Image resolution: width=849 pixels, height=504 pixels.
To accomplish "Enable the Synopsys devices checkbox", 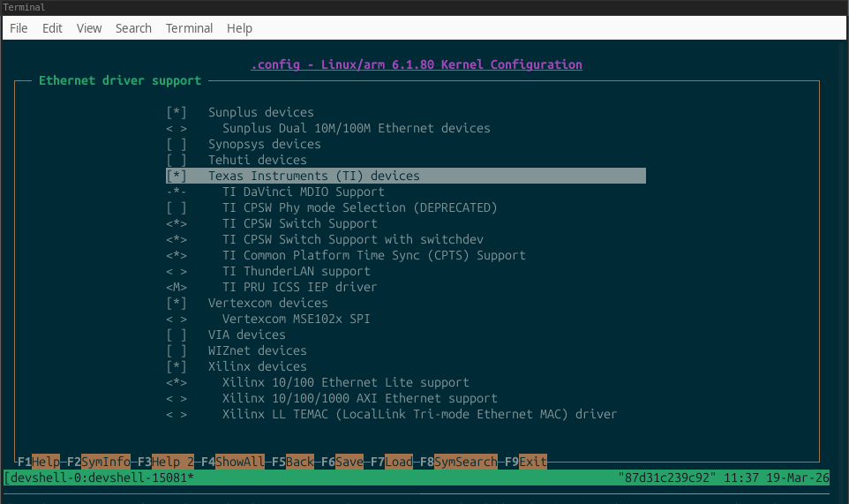I will pos(177,145).
